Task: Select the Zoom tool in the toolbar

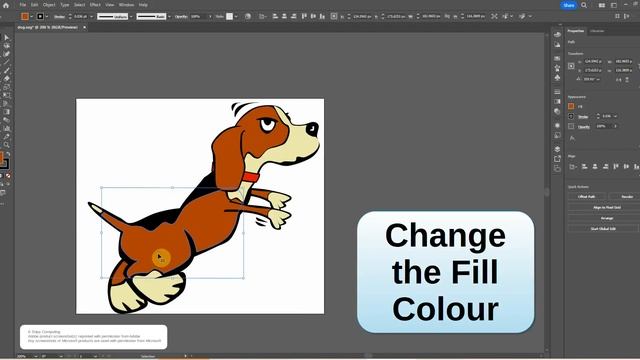Action: pos(7,145)
